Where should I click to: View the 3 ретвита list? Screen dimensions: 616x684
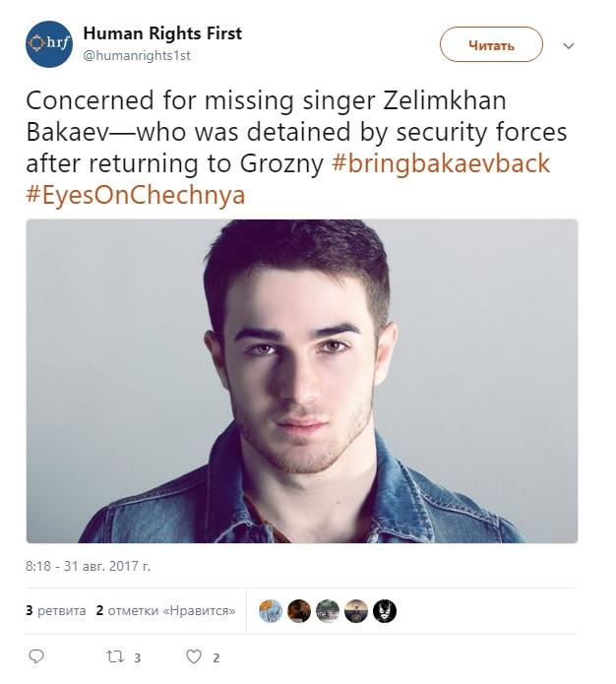56,611
